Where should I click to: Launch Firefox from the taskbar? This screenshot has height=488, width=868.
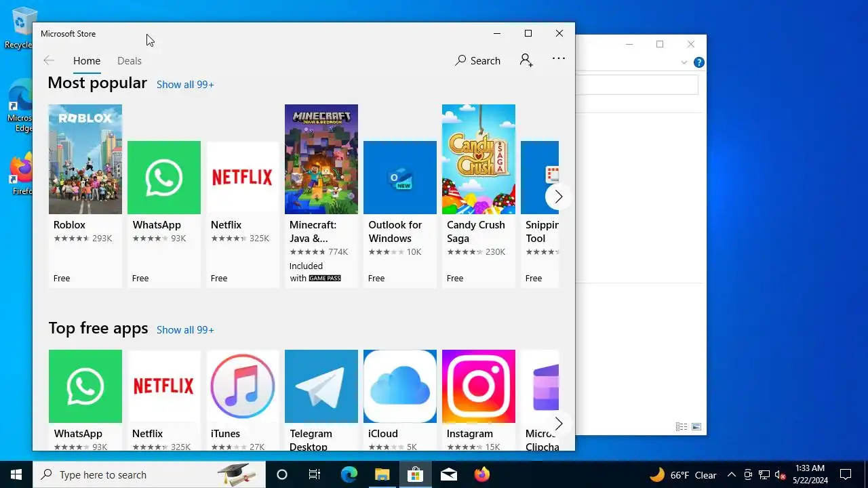point(481,474)
